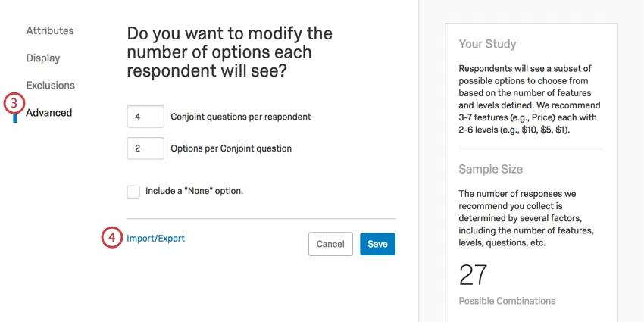Screen dimensions: 644x322
Task: Click the Sample Size heading
Action: pos(490,169)
